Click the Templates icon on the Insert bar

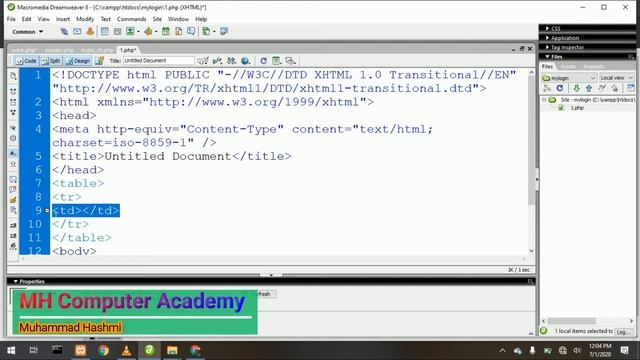207,31
